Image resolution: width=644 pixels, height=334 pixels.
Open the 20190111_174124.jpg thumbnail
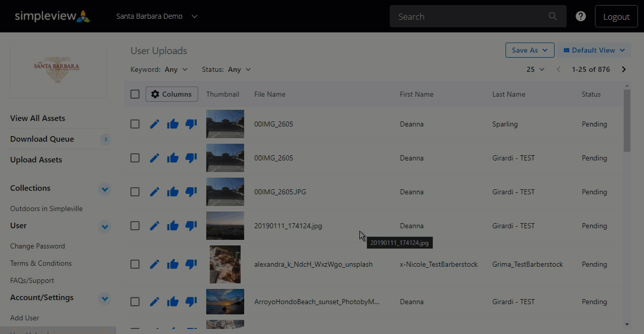(225, 226)
